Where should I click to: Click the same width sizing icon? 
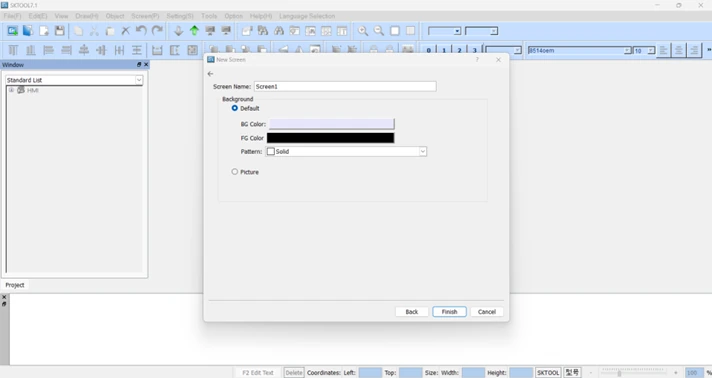click(157, 50)
